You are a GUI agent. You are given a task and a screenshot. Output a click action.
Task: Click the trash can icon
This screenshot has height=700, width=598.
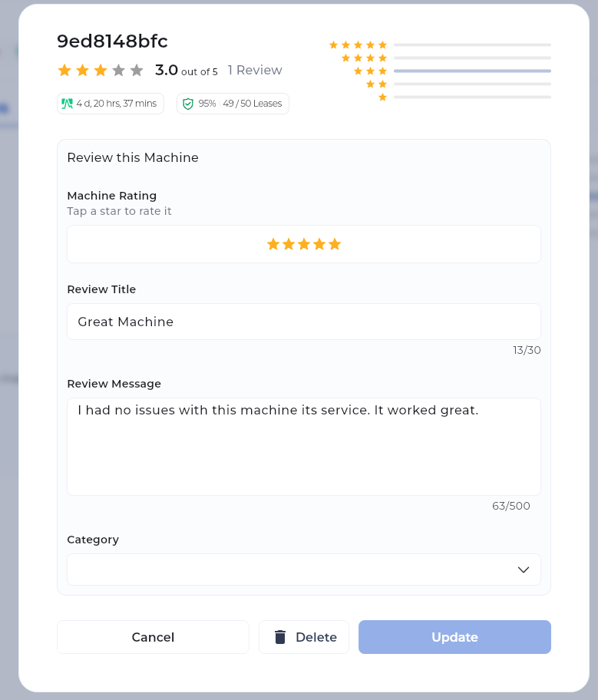point(280,637)
